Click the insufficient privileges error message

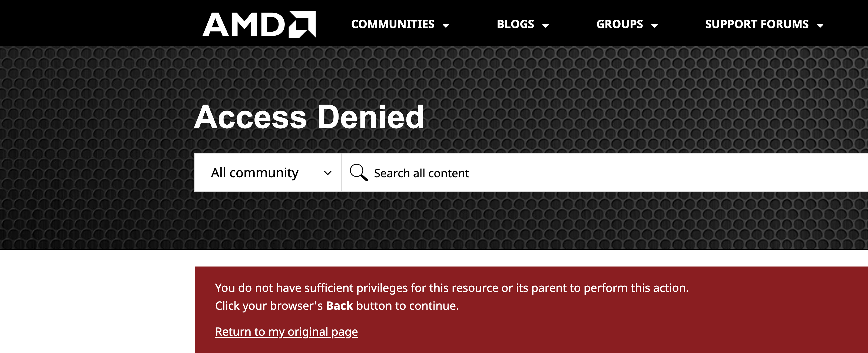point(452,288)
